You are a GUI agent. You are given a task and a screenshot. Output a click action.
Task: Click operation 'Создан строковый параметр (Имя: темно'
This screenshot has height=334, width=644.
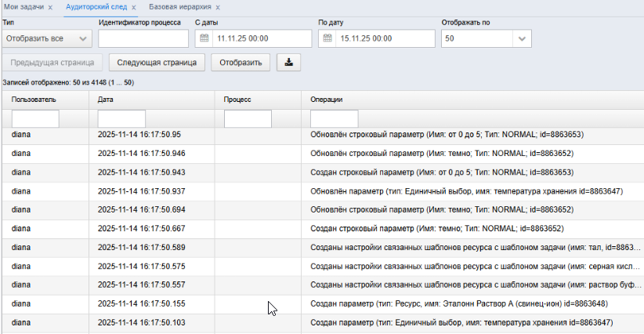(437, 228)
